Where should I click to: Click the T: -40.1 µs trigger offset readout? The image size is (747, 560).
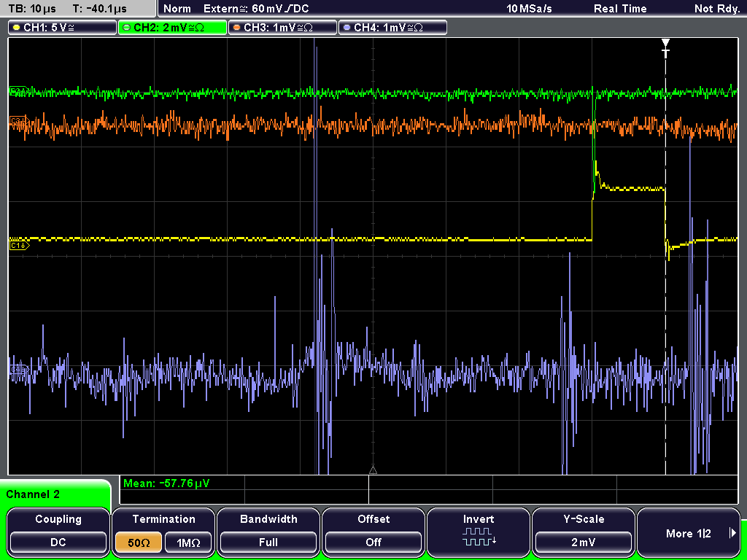click(99, 9)
